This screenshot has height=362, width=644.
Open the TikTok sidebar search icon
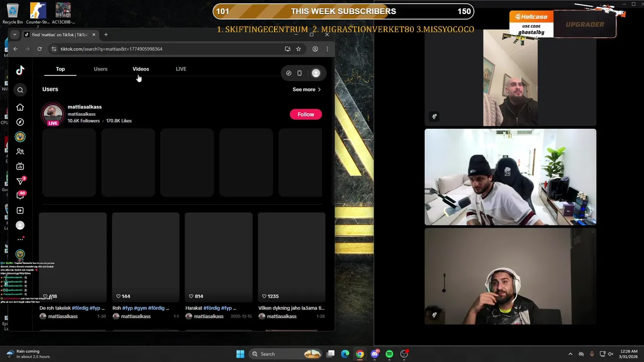pos(20,90)
